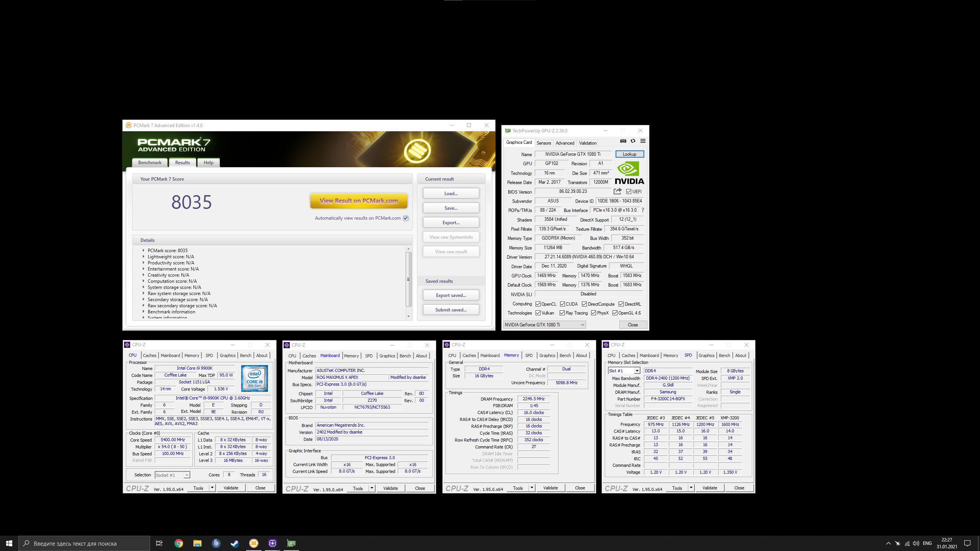Viewport: 980px width, 551px height.
Task: Click the scroll down arrow in Details list
Action: coord(408,316)
